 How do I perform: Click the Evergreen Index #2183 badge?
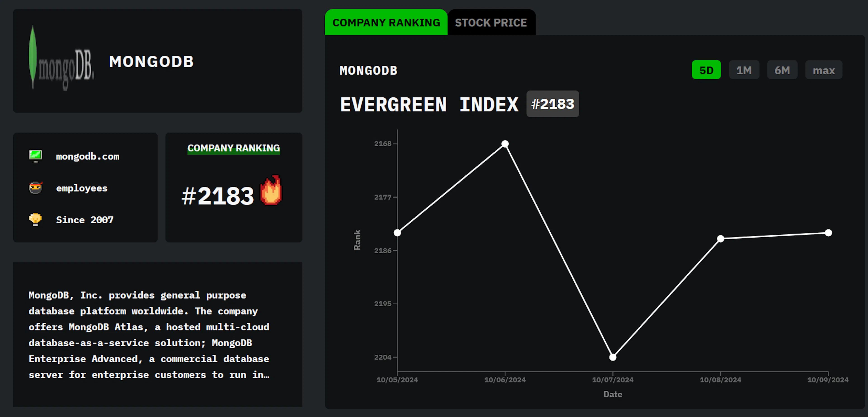(x=553, y=104)
